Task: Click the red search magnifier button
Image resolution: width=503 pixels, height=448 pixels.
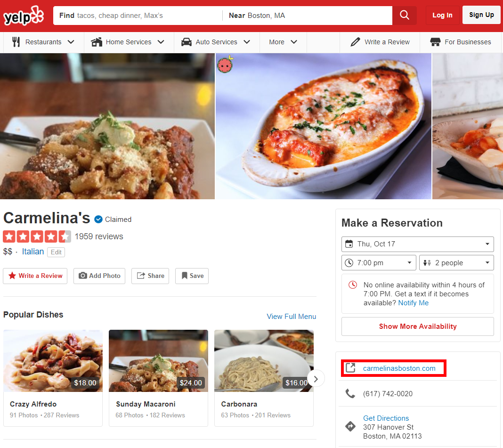Action: [404, 15]
